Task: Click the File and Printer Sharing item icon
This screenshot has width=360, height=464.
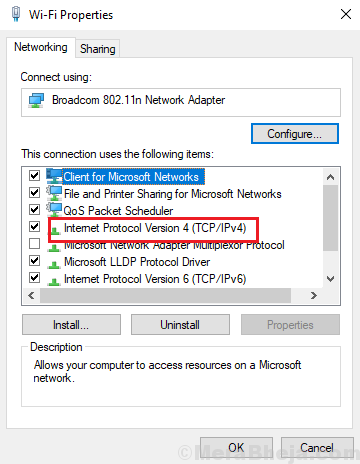Action: 54,193
